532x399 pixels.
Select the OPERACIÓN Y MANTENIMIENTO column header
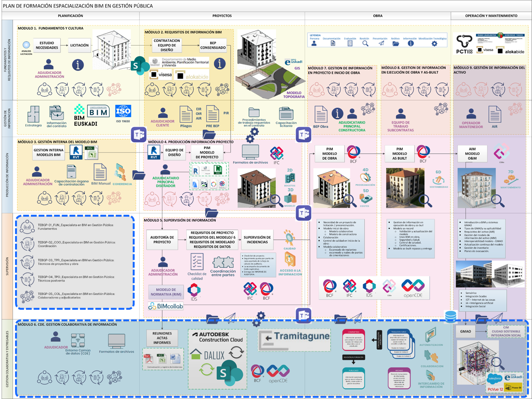[x=491, y=16]
